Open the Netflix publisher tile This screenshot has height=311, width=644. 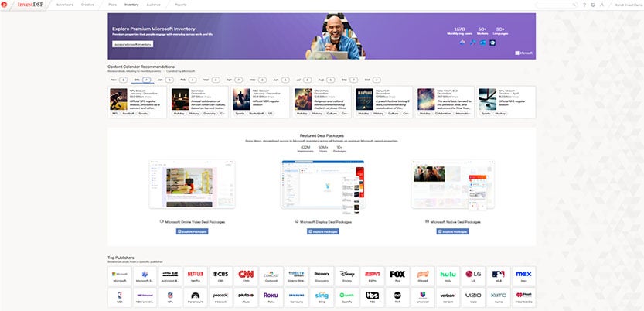196,276
